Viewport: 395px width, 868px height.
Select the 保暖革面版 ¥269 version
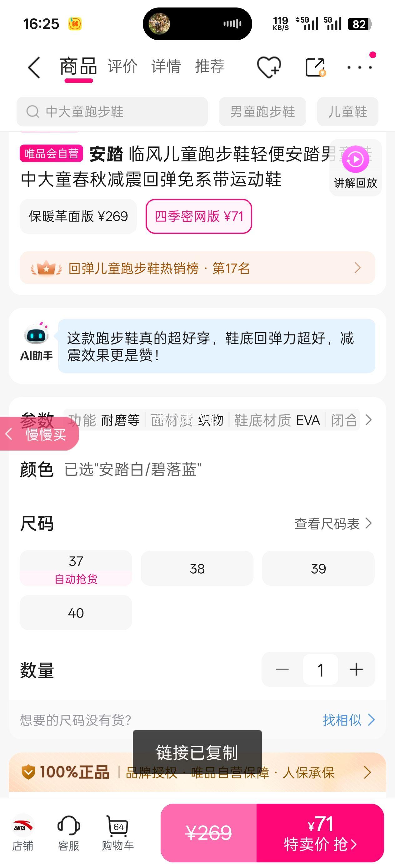[78, 216]
